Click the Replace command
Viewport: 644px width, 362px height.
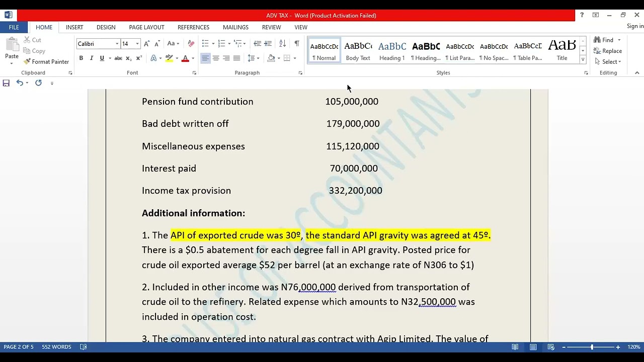pyautogui.click(x=608, y=51)
